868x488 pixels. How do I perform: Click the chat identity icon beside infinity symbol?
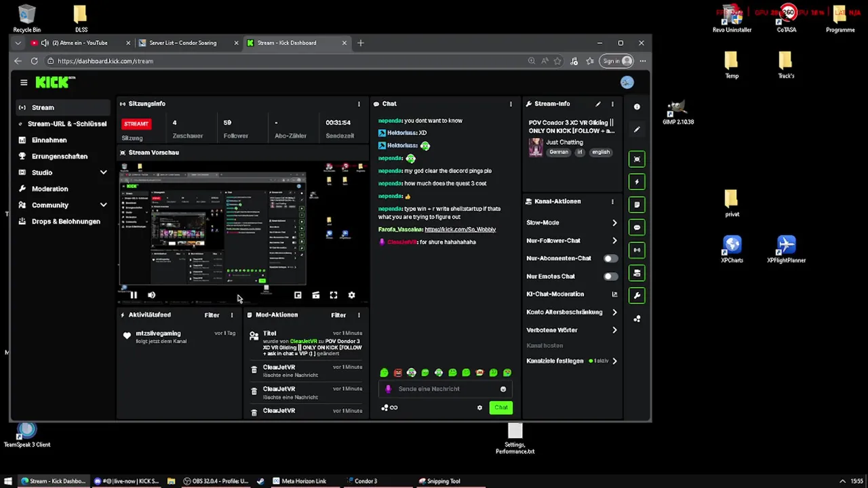[385, 407]
